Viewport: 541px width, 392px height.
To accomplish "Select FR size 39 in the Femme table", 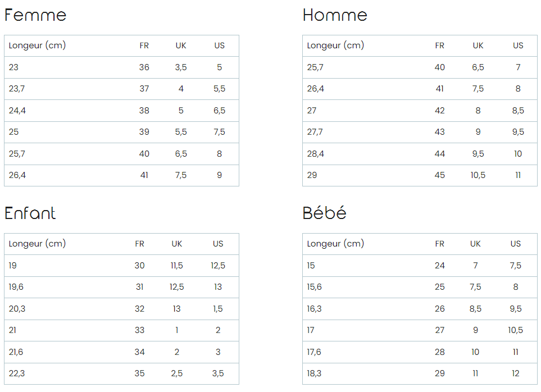I will [144, 132].
